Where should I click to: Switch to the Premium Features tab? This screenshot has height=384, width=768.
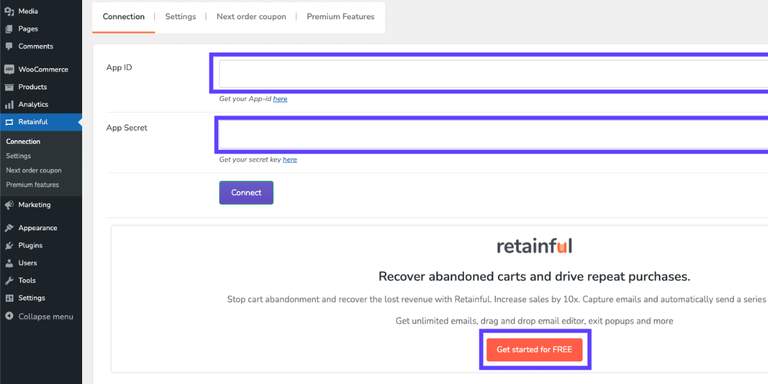click(340, 17)
